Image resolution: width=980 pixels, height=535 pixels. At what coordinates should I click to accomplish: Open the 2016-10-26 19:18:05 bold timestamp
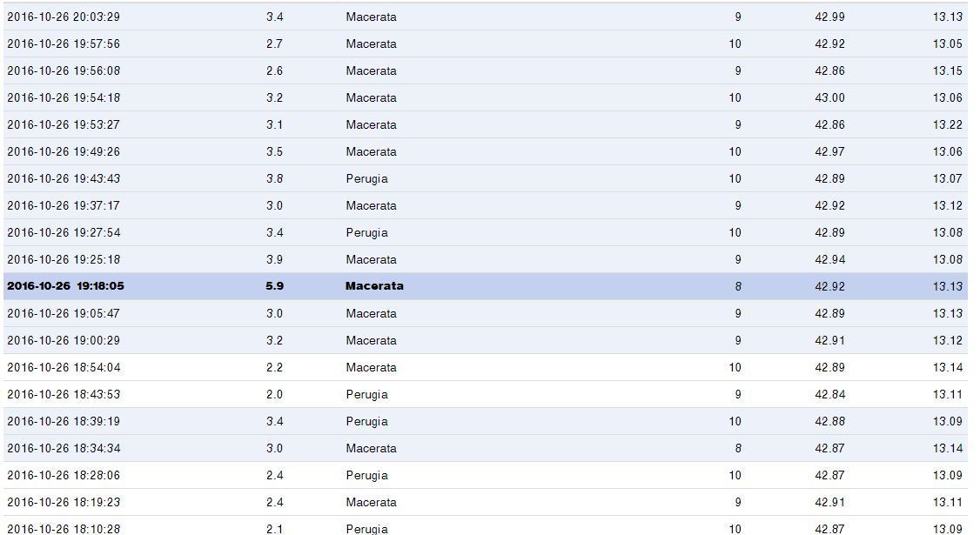pos(65,286)
